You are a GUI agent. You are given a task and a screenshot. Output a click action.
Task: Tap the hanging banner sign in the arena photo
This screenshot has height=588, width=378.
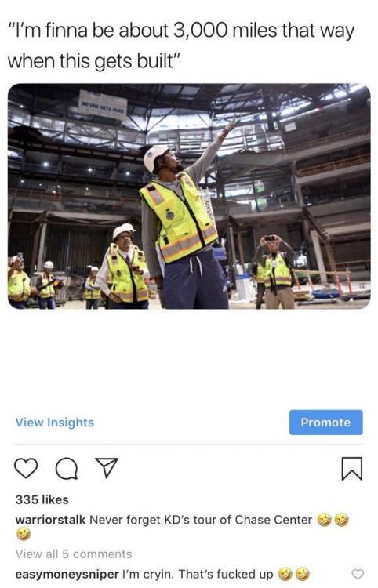coord(103,103)
